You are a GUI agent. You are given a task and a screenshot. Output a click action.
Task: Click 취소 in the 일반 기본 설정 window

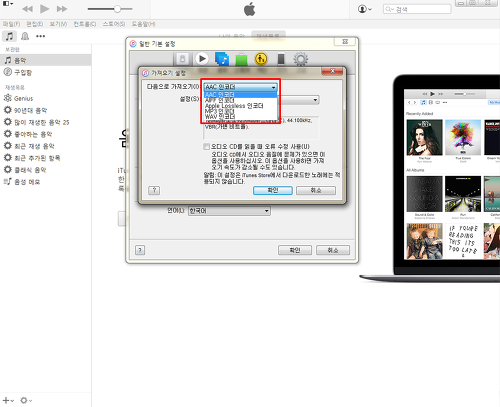tap(333, 250)
